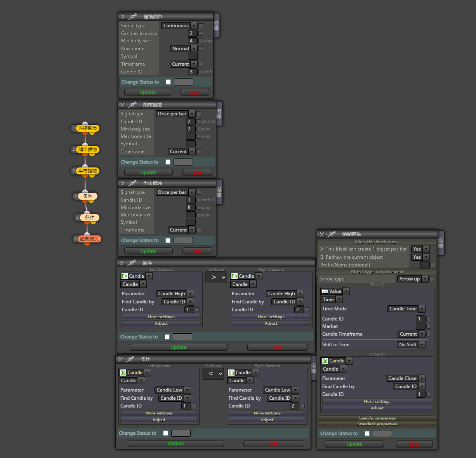Tick Change Status to checkbox in Is Above 条件
476x458 pixels.
(x=167, y=337)
